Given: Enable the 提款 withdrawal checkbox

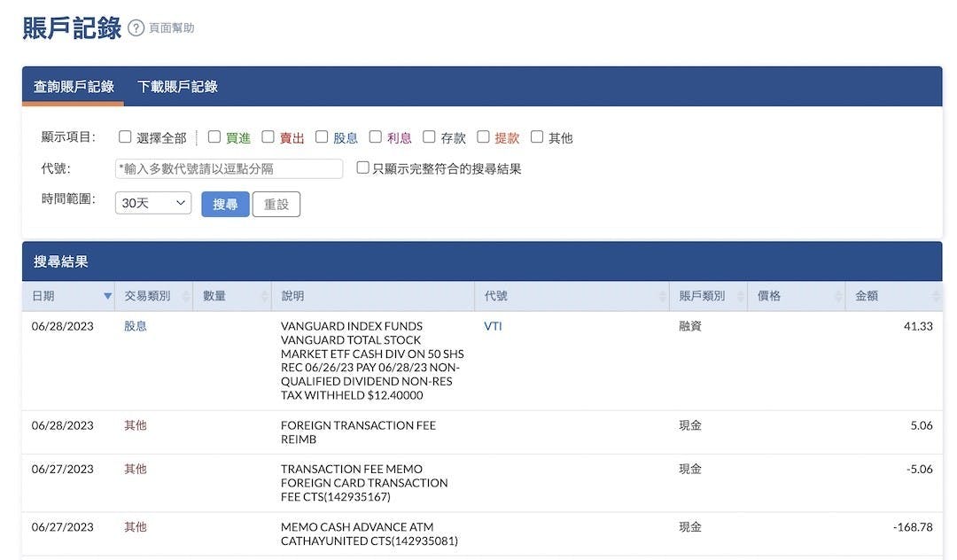Looking at the screenshot, I should point(483,136).
